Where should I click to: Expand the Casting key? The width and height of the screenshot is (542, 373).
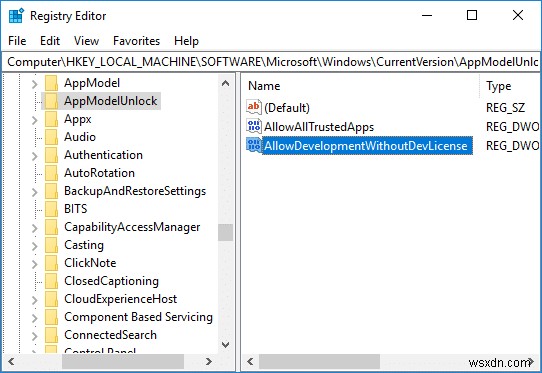(34, 245)
